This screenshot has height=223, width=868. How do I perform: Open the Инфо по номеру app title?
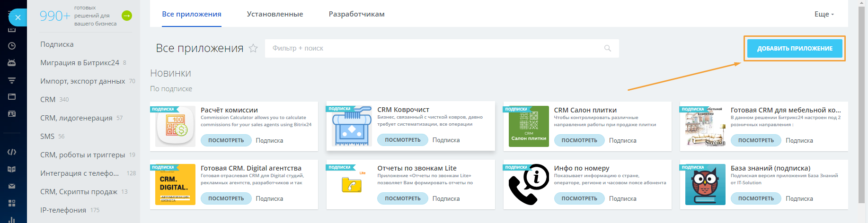pyautogui.click(x=582, y=168)
